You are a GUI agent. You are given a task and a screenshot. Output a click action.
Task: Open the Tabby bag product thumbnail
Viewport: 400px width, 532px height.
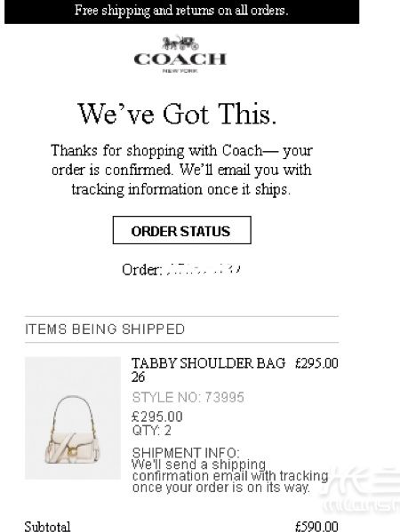[73, 418]
